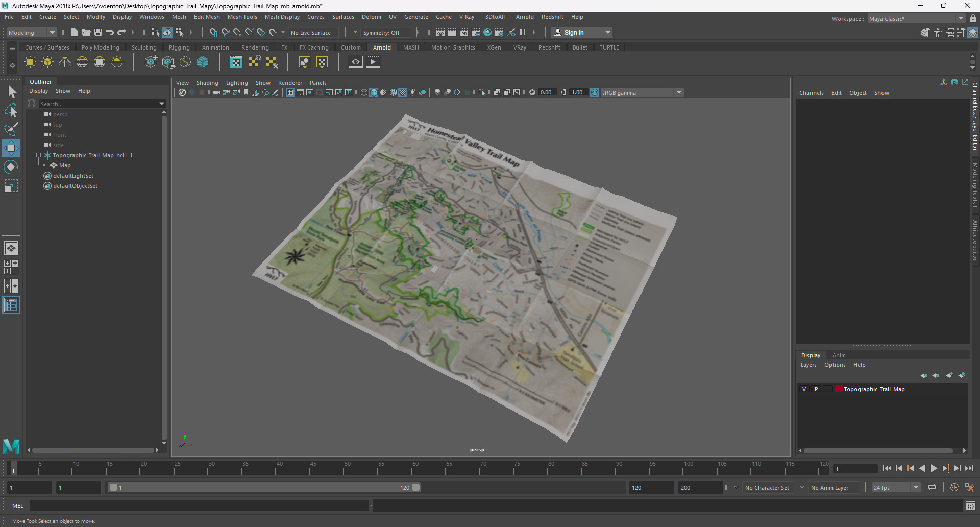Toggle wireframe shading in viewport

pyautogui.click(x=364, y=92)
